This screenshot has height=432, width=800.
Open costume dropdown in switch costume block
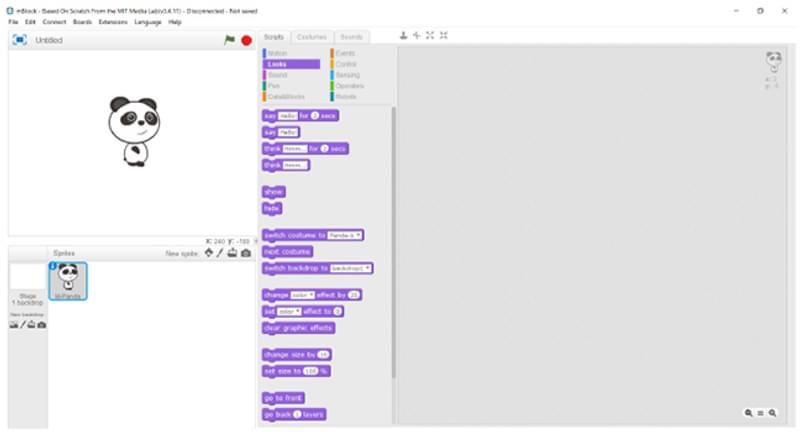tap(345, 235)
